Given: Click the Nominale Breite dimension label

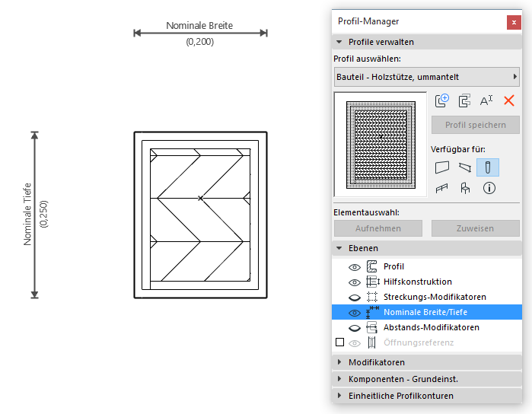Looking at the screenshot, I should point(199,25).
